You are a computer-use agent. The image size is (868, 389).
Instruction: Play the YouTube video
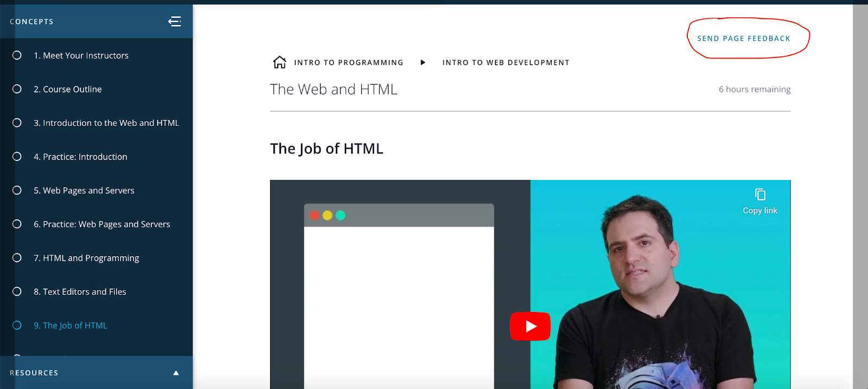[530, 326]
